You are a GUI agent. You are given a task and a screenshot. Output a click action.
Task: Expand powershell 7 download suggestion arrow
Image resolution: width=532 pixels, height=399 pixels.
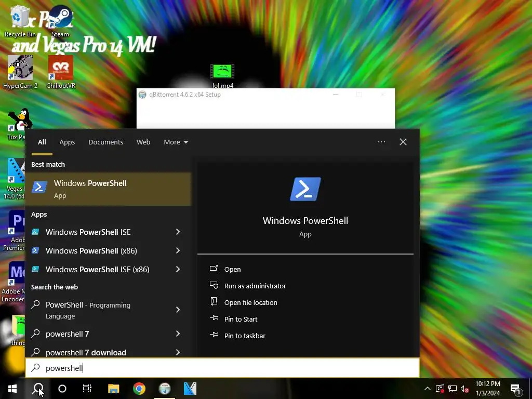pyautogui.click(x=178, y=352)
